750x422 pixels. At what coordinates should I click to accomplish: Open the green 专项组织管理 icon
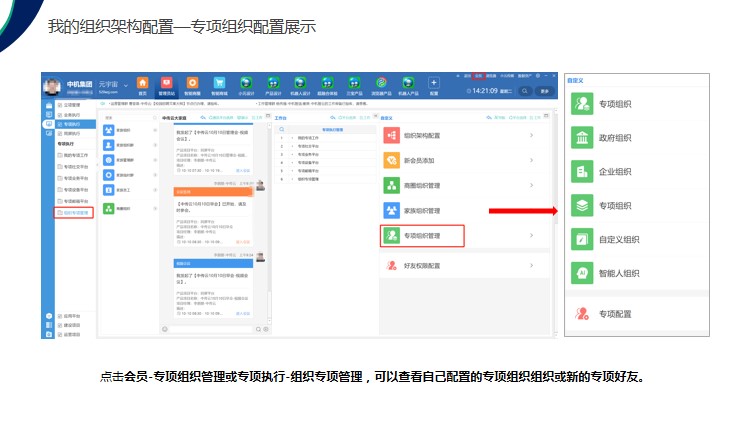(391, 235)
